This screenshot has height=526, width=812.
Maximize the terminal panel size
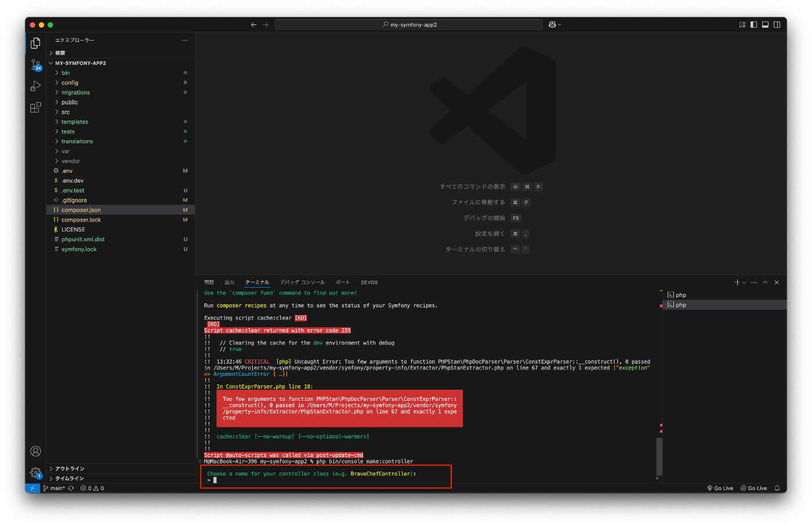[766, 282]
